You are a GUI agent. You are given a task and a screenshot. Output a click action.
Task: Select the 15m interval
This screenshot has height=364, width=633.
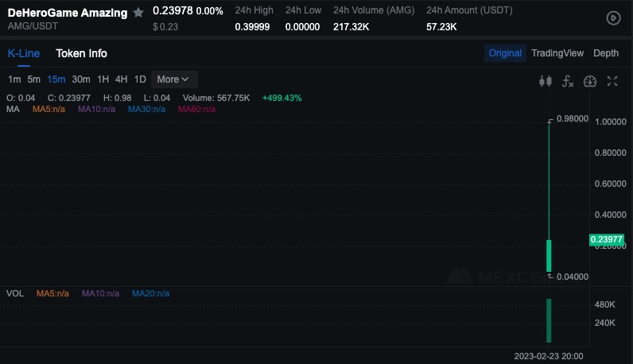click(56, 79)
